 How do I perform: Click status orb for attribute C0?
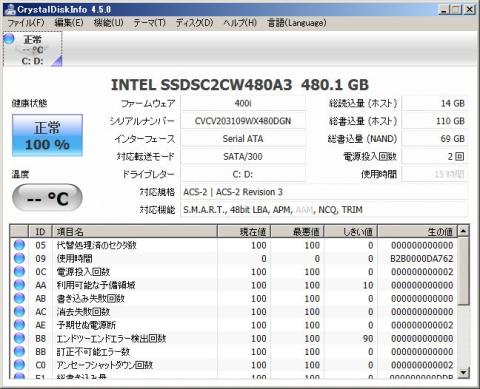(x=19, y=365)
